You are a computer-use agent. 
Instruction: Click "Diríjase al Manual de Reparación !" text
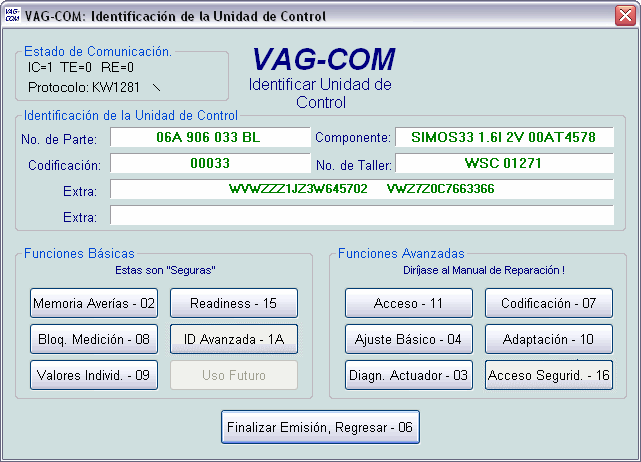484,270
